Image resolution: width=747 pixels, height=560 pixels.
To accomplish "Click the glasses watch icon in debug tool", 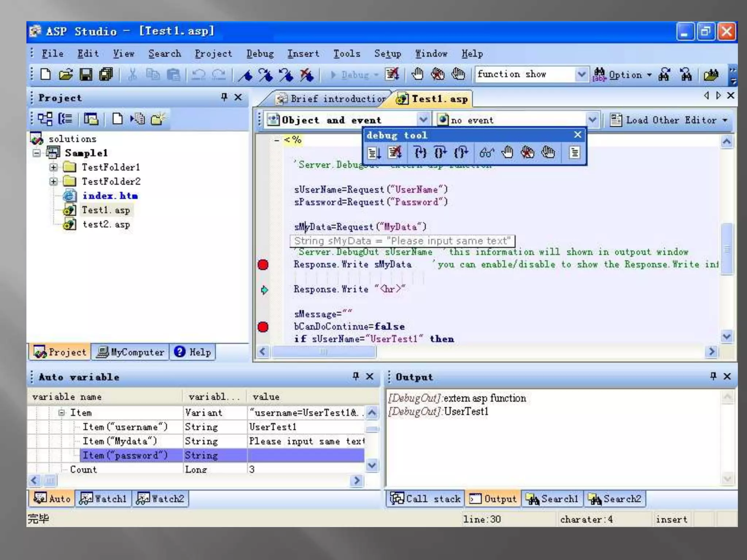I will point(487,152).
